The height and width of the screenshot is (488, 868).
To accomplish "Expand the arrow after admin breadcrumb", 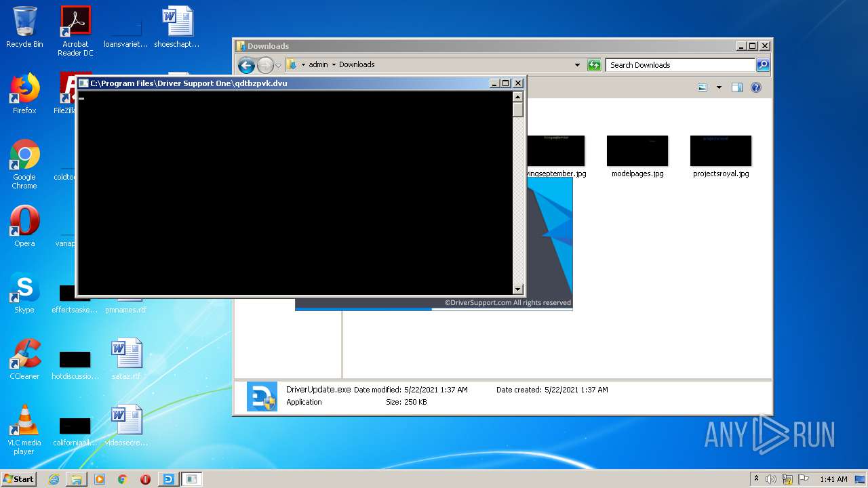I will coord(334,65).
